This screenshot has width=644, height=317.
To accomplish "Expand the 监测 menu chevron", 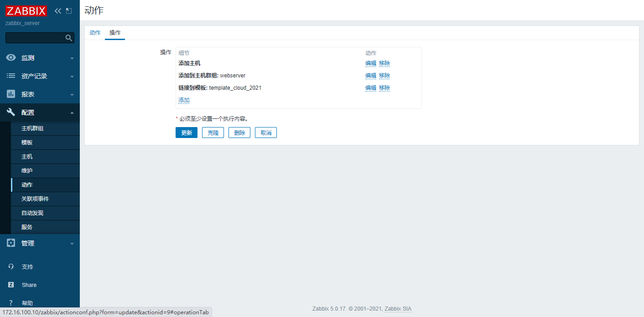I will click(x=72, y=58).
